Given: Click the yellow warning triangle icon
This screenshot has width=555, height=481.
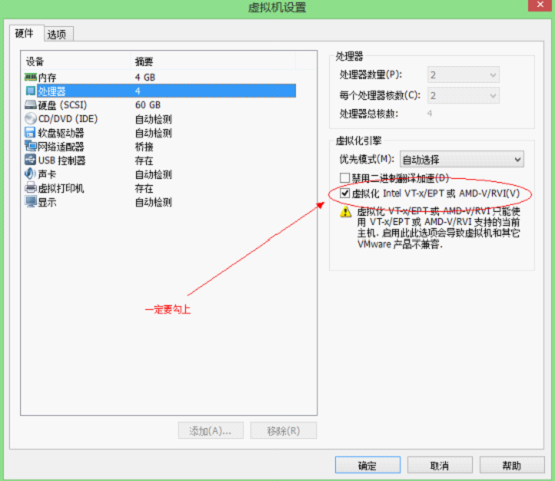Looking at the screenshot, I should pos(345,212).
